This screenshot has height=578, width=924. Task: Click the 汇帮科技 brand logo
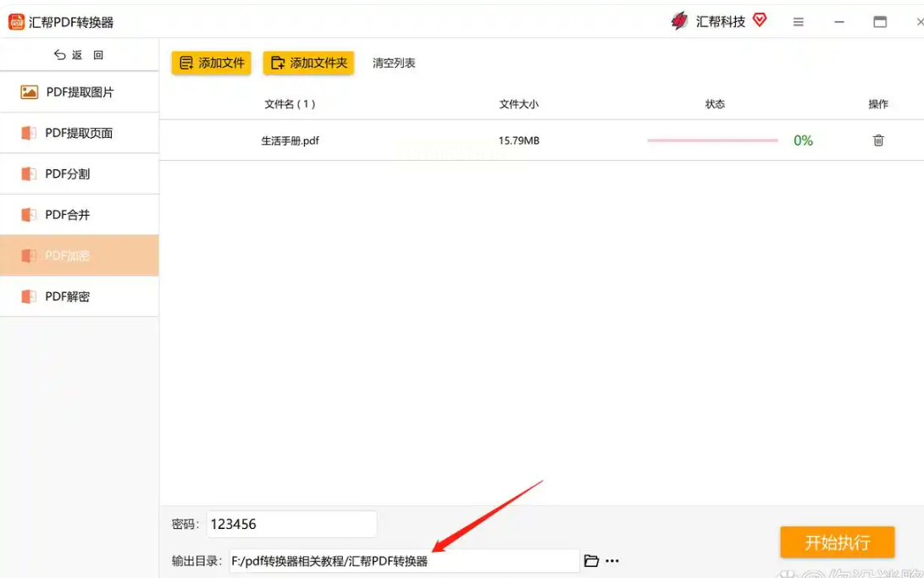pos(679,21)
